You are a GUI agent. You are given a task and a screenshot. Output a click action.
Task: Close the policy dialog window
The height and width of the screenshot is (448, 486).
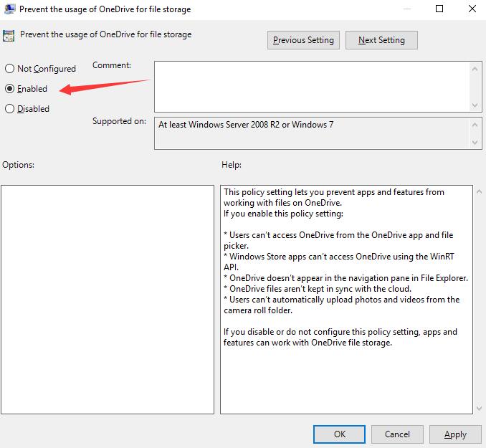tap(472, 9)
